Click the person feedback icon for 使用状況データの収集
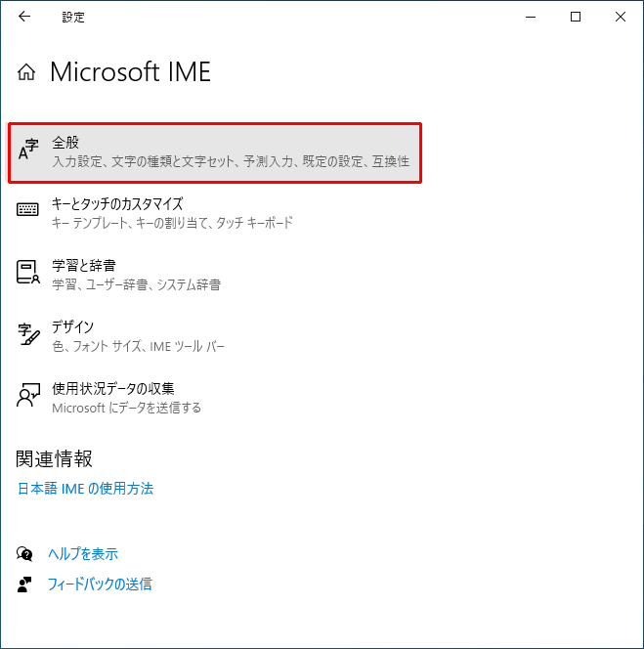Image resolution: width=644 pixels, height=649 pixels. tap(28, 395)
